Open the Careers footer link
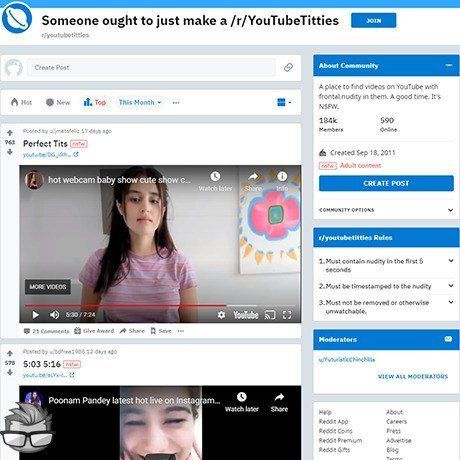The image size is (460, 460). pos(396,421)
